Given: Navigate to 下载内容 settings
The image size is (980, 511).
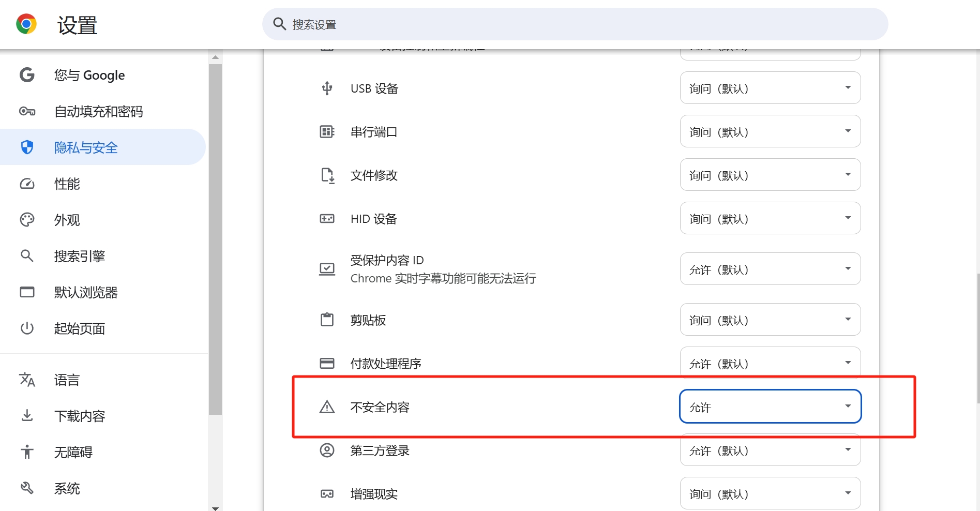Looking at the screenshot, I should click(x=80, y=416).
